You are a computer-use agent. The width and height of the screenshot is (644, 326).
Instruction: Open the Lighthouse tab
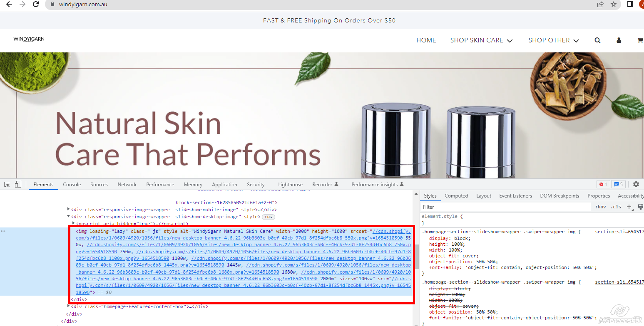click(x=291, y=185)
